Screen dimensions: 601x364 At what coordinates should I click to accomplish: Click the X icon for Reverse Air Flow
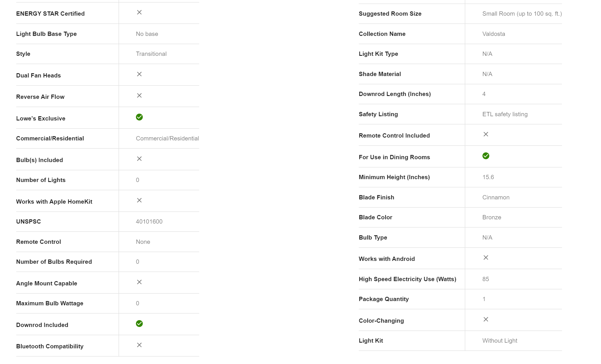click(139, 95)
